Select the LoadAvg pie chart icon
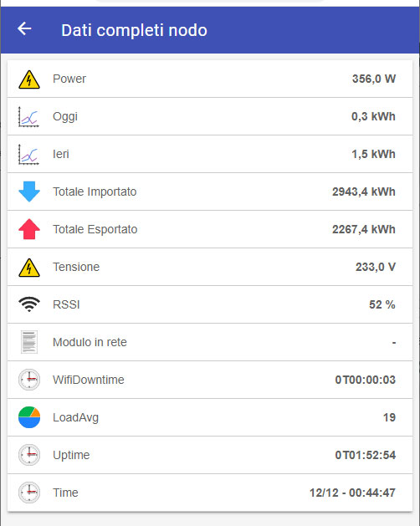The width and height of the screenshot is (420, 526). [x=29, y=417]
